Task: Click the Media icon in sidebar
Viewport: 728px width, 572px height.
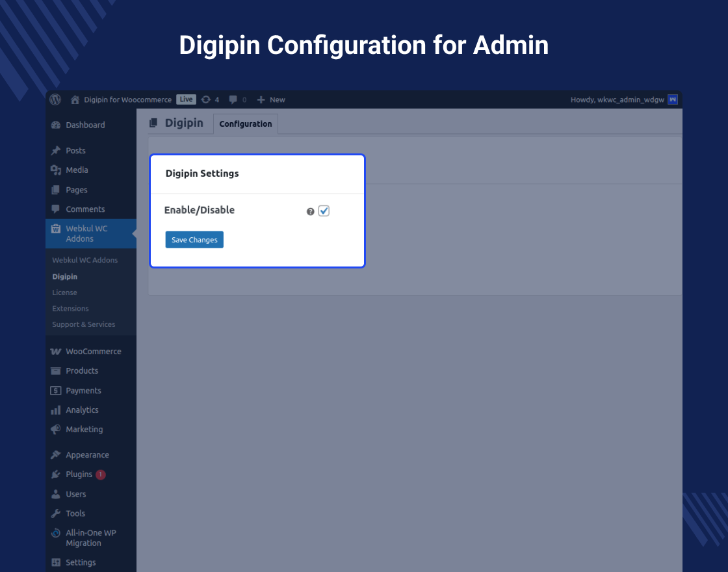Action: click(x=56, y=170)
